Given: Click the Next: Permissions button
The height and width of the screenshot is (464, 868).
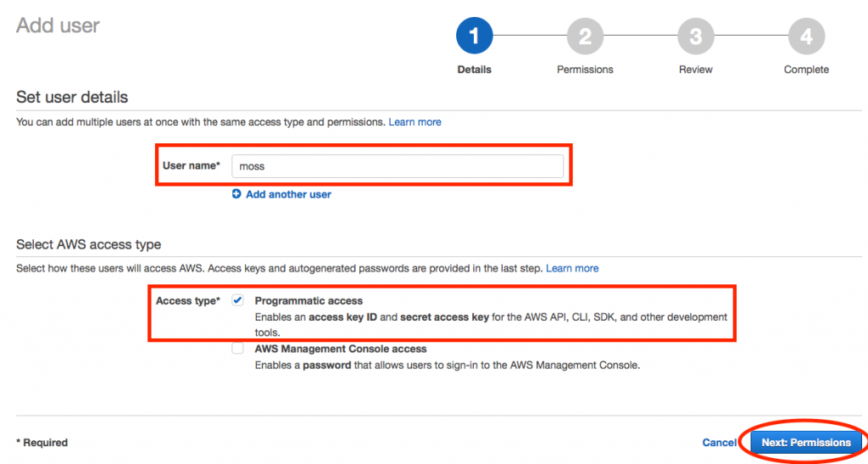Looking at the screenshot, I should coord(806,443).
